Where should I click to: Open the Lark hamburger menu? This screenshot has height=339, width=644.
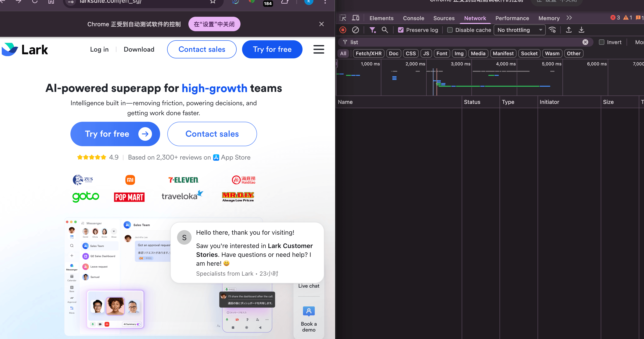(x=319, y=49)
